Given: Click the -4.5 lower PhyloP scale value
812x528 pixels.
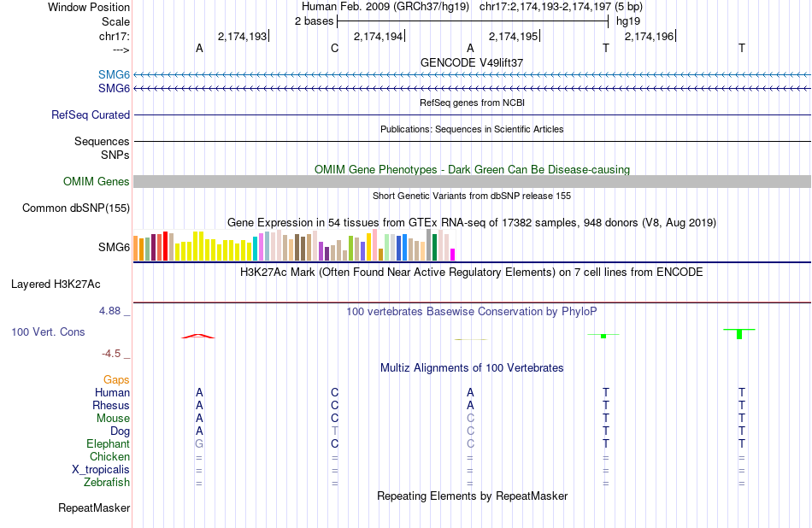Looking at the screenshot, I should pyautogui.click(x=111, y=354).
